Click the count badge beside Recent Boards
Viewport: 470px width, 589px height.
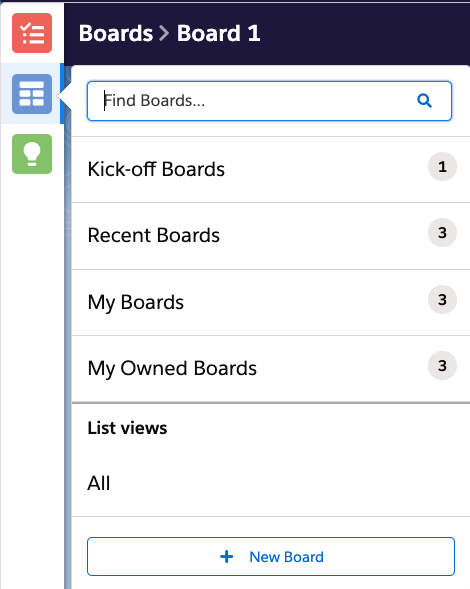(x=442, y=233)
